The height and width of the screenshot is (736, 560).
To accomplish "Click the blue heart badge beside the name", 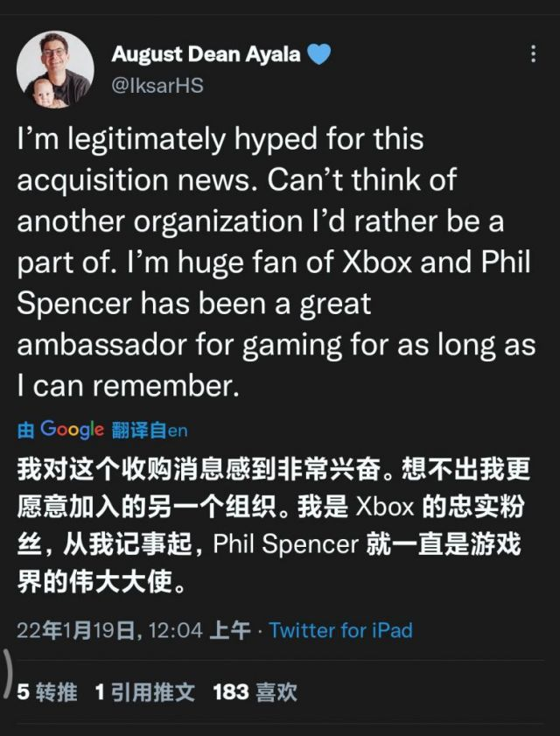I will 318,54.
